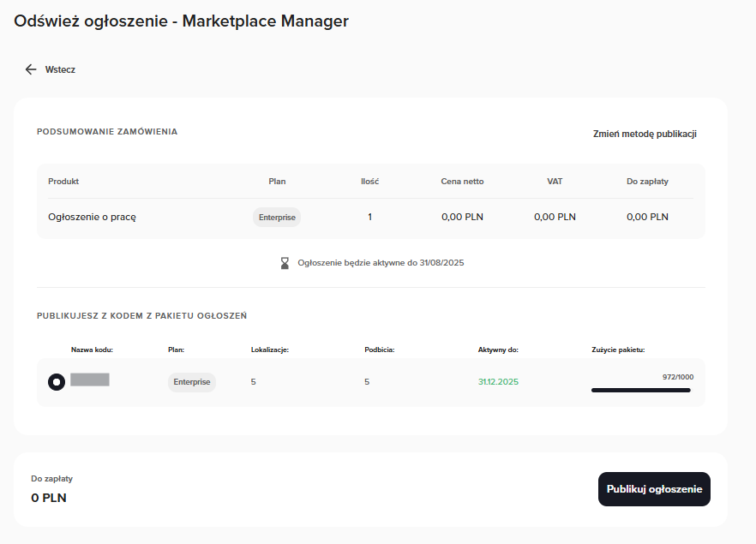Click the "Ogłoszenie będzie aktywne do 31/08/2025" notice
Screen dimensions: 756x544
click(381, 263)
